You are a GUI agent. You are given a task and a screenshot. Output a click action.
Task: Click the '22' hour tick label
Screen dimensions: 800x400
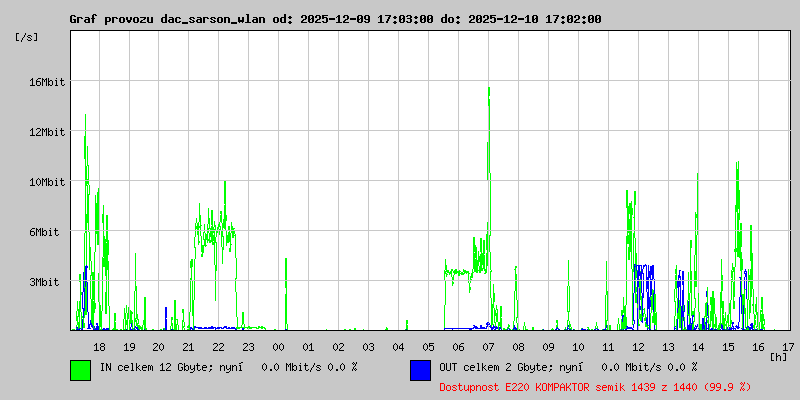point(218,347)
